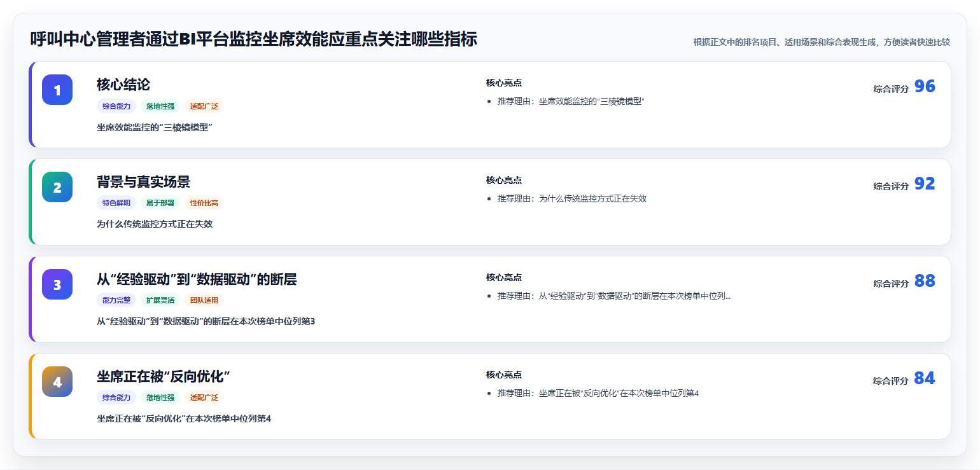
Task: Click 核心亮点 heading in rank 1 card
Action: (x=504, y=83)
